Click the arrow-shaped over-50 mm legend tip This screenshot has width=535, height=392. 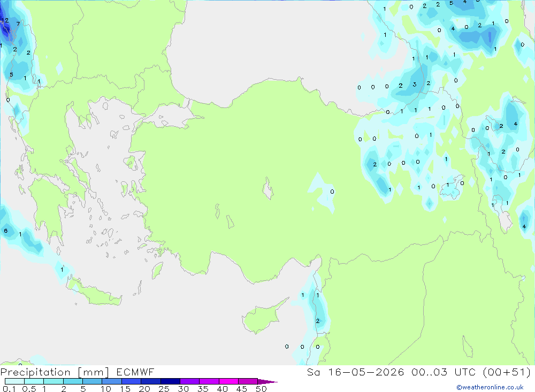[267, 381]
